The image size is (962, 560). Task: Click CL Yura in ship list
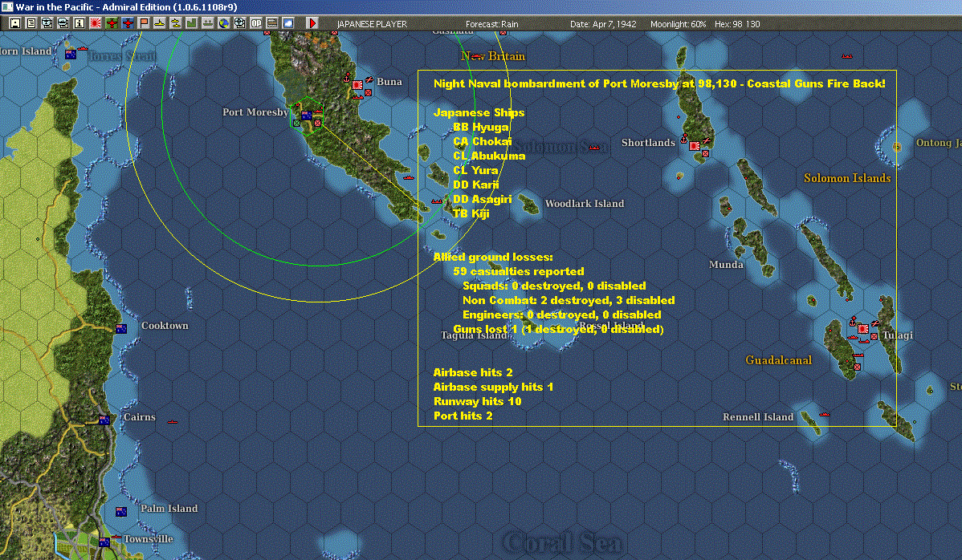(x=475, y=170)
